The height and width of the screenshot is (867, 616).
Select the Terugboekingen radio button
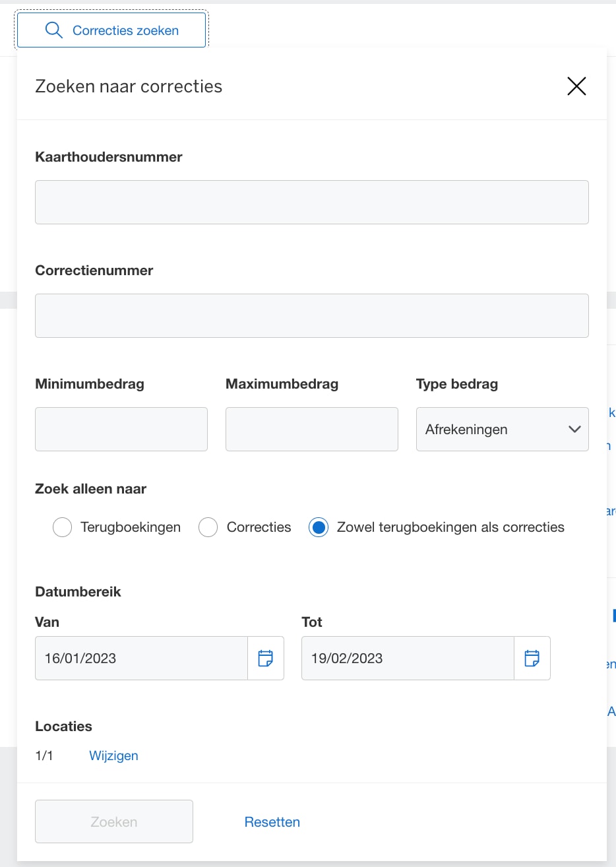(62, 527)
